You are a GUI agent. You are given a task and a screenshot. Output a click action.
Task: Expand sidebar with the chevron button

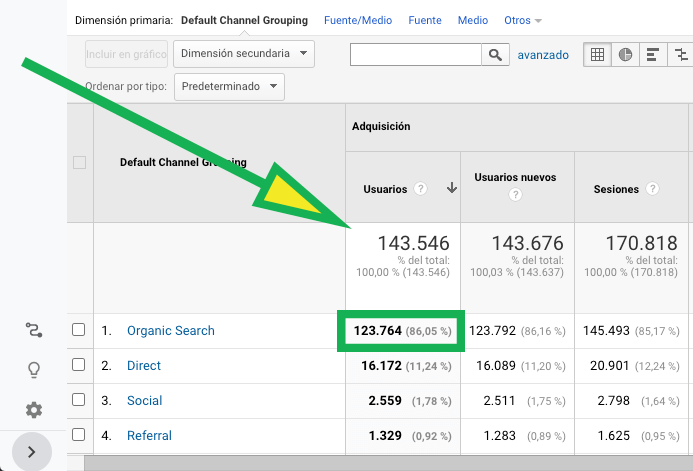32,452
